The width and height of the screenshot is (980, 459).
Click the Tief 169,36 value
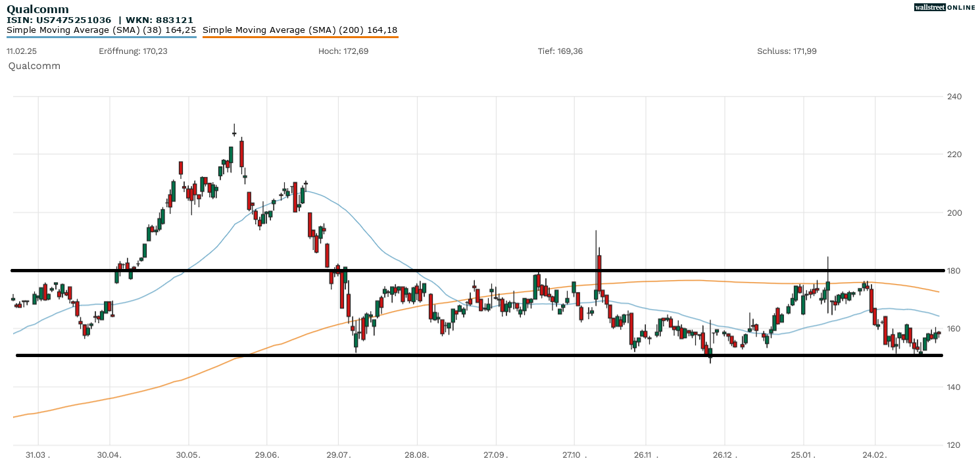pos(560,51)
